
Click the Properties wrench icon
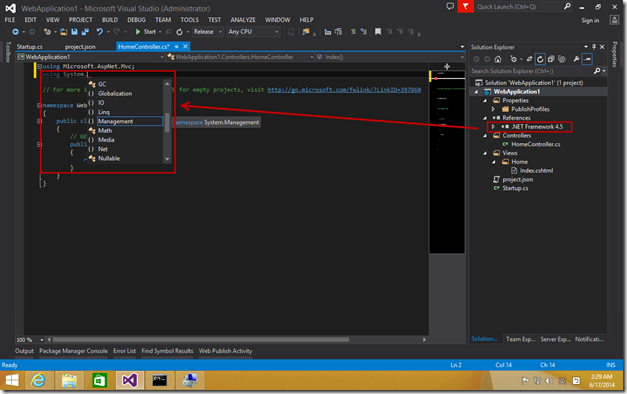[576, 59]
